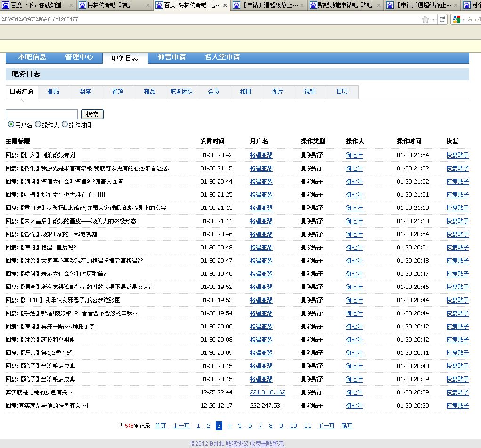Go to page 10 of records

pyautogui.click(x=293, y=426)
